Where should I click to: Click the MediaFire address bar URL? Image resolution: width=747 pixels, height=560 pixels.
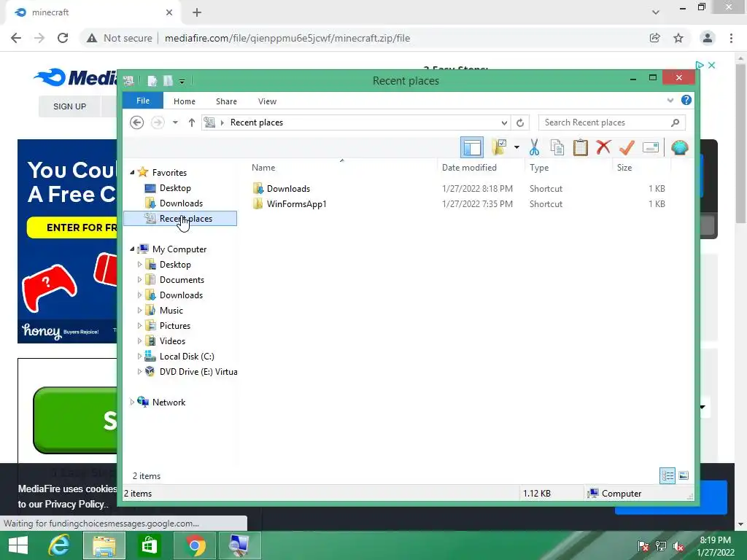[x=287, y=38]
